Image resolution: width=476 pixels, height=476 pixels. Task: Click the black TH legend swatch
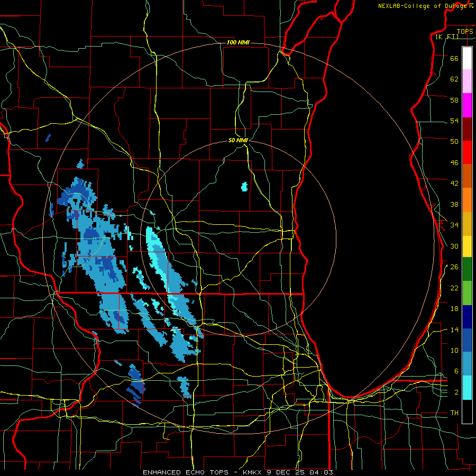click(467, 411)
